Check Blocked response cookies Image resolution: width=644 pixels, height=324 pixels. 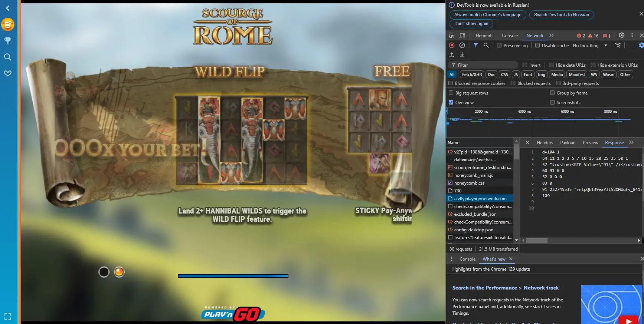[x=451, y=83]
